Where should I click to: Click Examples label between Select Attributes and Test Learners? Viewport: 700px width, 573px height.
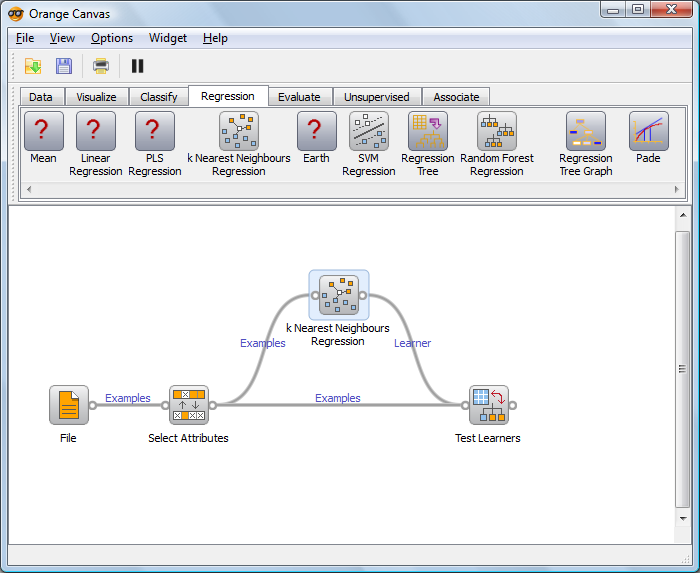[x=338, y=398]
